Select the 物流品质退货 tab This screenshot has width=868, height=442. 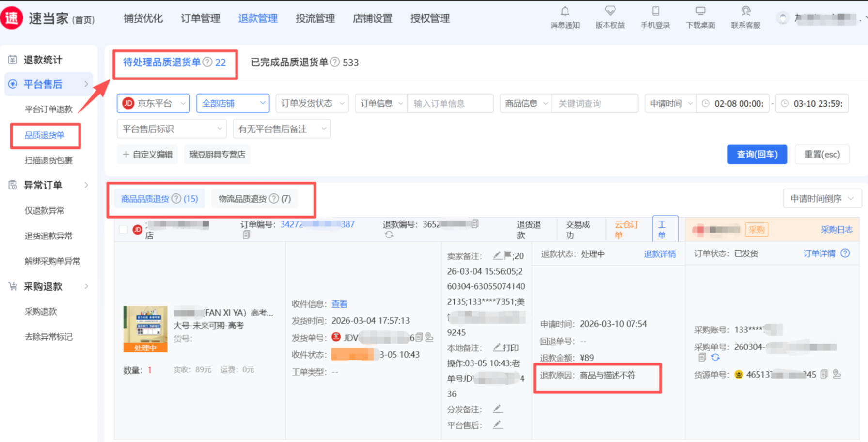(x=254, y=199)
